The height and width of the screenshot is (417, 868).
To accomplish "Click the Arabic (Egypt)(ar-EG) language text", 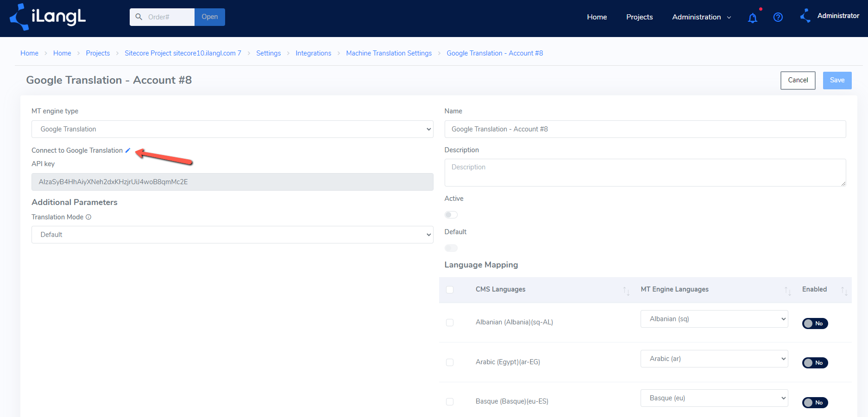I will pyautogui.click(x=508, y=362).
